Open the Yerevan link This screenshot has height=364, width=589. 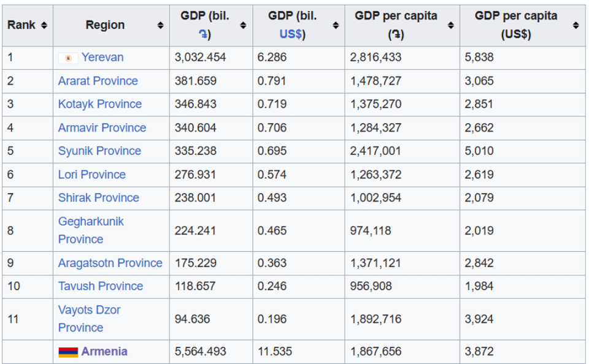click(102, 58)
